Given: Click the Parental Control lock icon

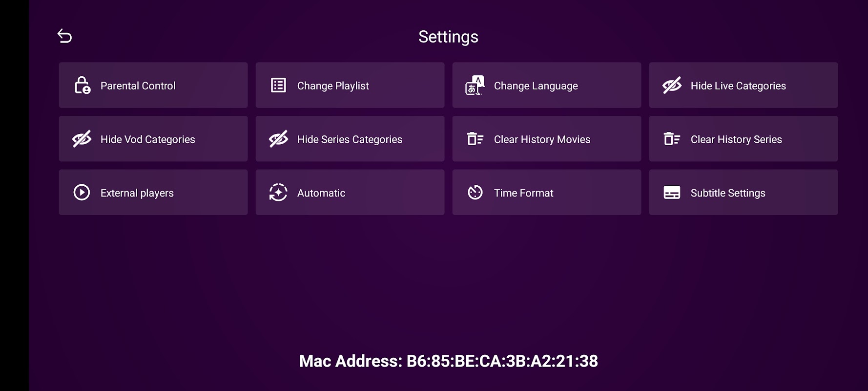Looking at the screenshot, I should tap(82, 85).
